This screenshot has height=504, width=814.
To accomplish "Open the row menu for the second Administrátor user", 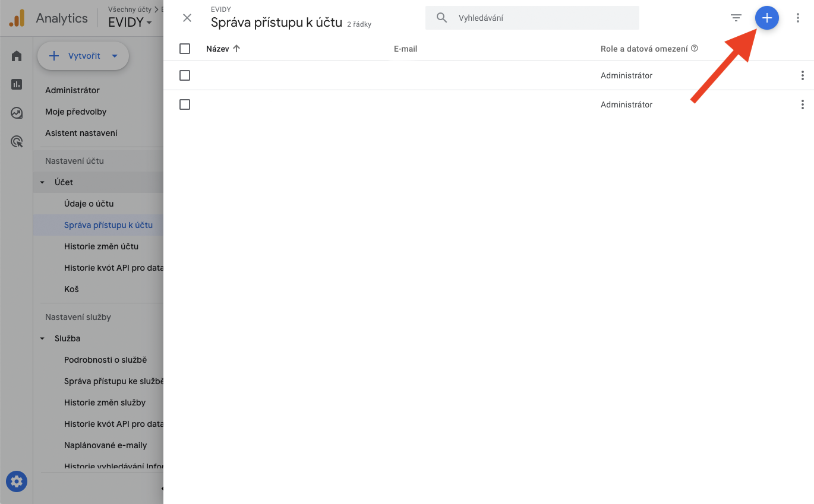I will tap(802, 104).
